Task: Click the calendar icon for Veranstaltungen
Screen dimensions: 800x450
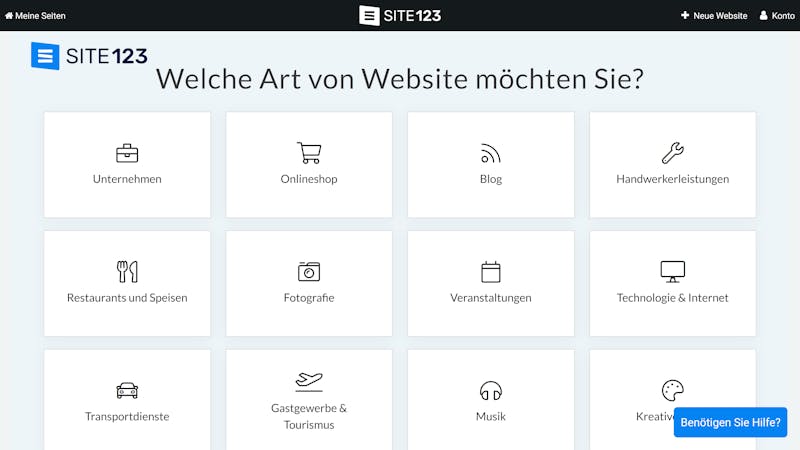Action: [491, 271]
